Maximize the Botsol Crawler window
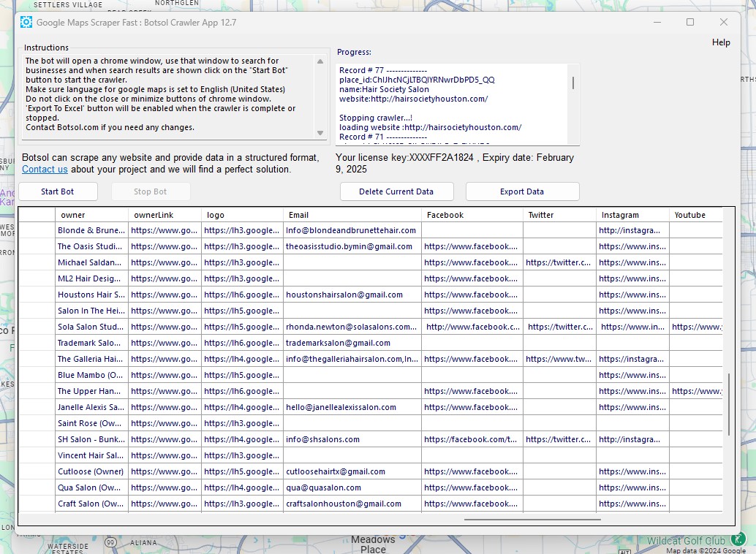 (689, 23)
